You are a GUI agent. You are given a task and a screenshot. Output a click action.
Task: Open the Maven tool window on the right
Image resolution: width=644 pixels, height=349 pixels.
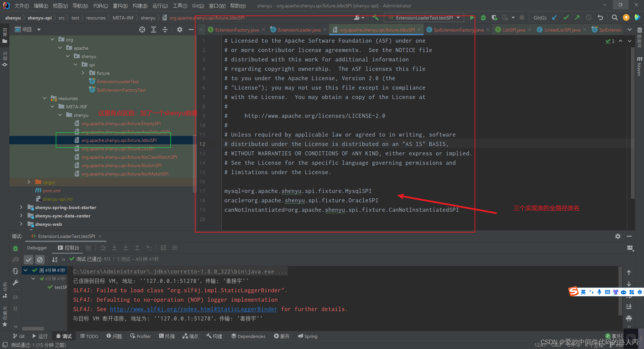639,66
